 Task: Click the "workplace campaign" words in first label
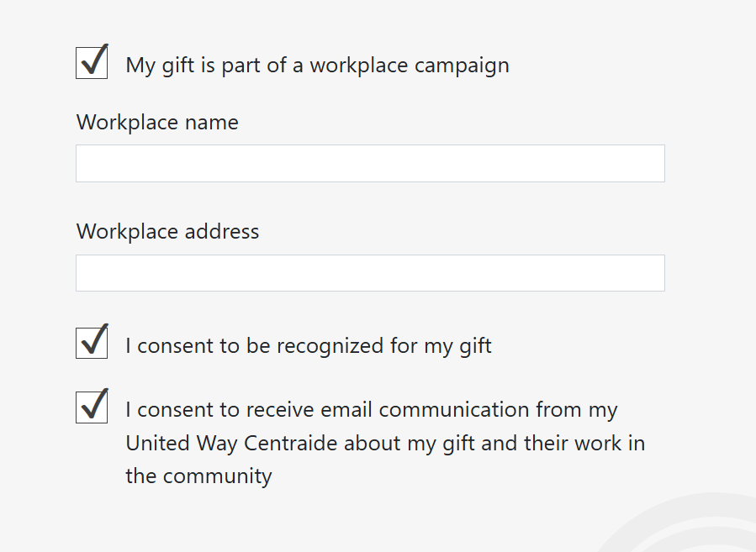coord(409,66)
